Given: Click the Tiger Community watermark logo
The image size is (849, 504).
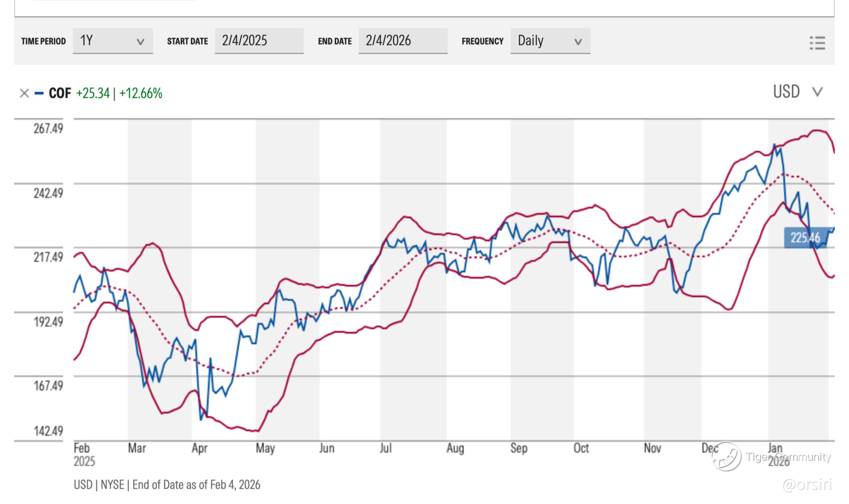Looking at the screenshot, I should tap(726, 456).
